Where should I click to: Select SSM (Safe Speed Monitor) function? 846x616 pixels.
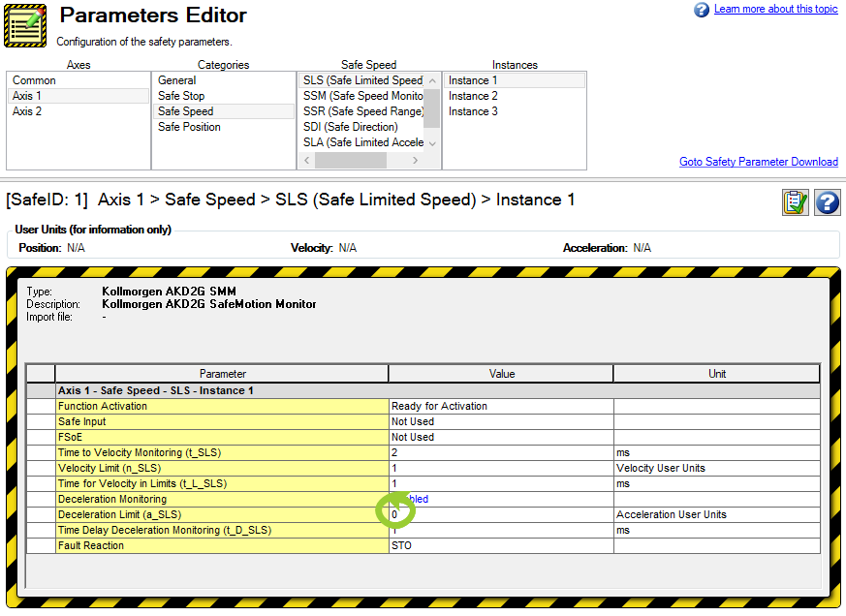(361, 96)
